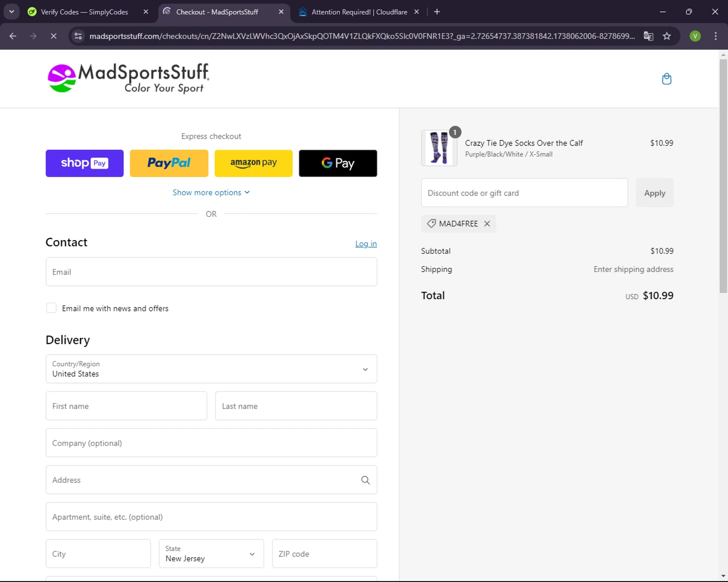728x582 pixels.
Task: Open the Chrome three-dot menu
Action: (715, 36)
